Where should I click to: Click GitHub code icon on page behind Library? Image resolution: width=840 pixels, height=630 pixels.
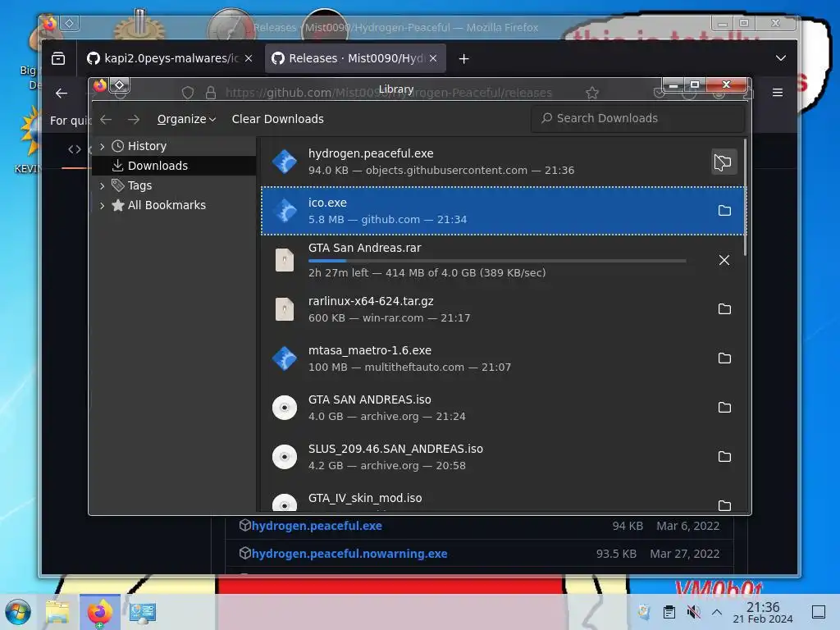click(75, 149)
